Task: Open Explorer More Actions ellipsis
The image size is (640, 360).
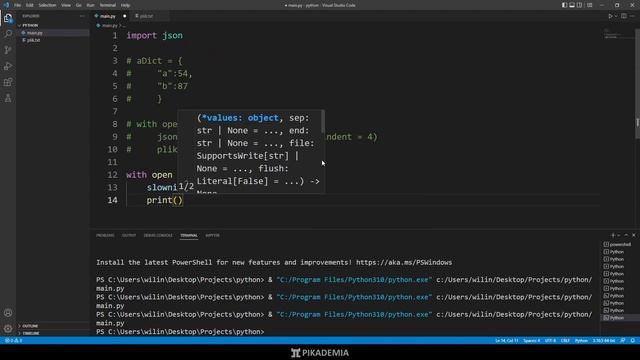Action: (x=82, y=16)
